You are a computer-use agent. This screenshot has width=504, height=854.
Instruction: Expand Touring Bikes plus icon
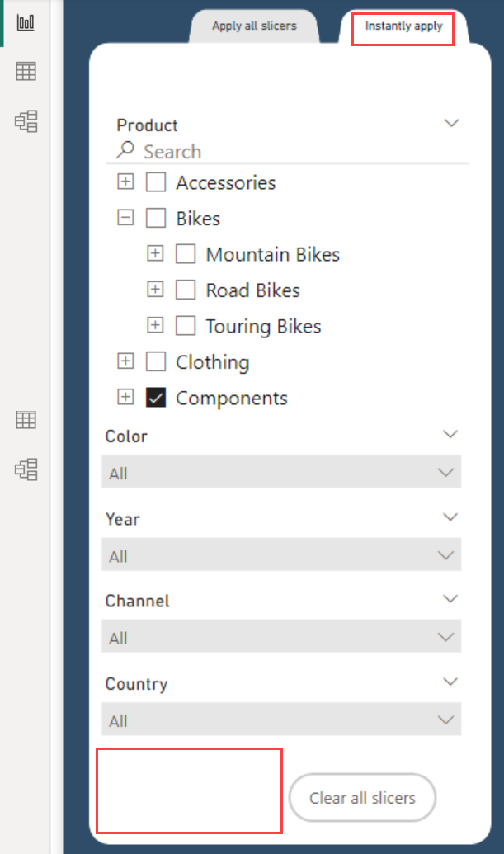coord(155,325)
